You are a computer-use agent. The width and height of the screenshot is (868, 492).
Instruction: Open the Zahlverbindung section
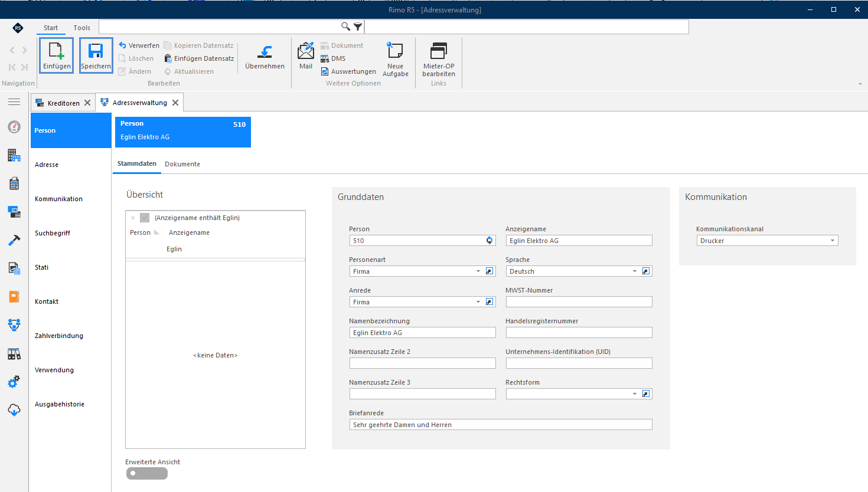[x=71, y=336]
